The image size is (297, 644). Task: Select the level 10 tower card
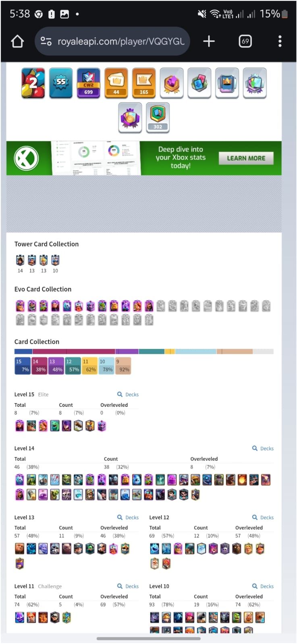(x=55, y=260)
